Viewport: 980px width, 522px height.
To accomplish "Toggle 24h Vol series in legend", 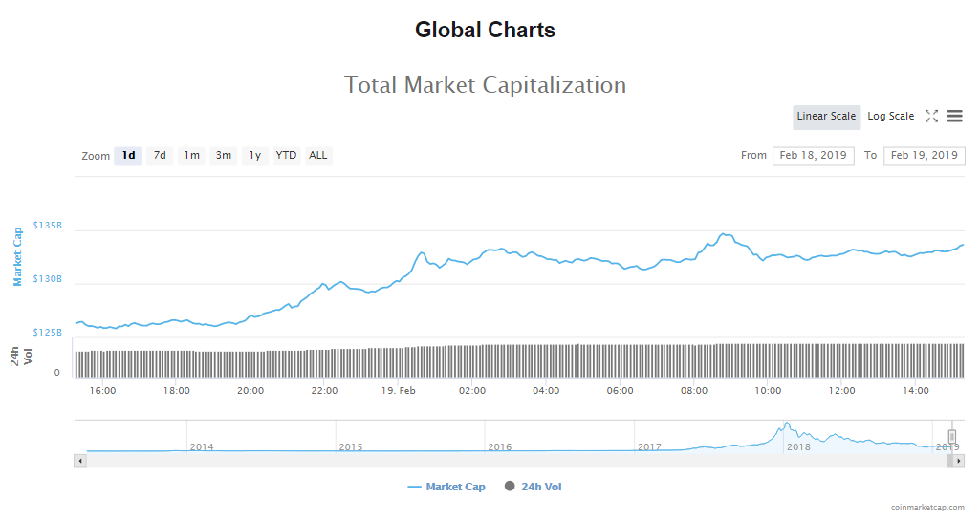I will [534, 487].
